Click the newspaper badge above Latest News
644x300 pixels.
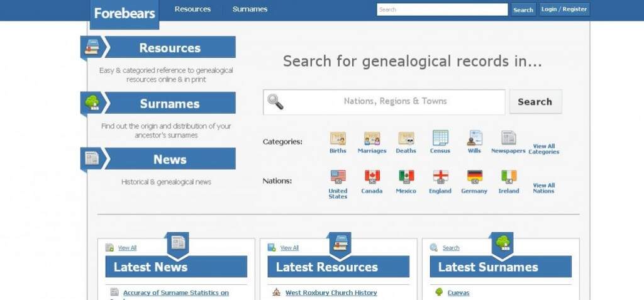click(x=178, y=243)
